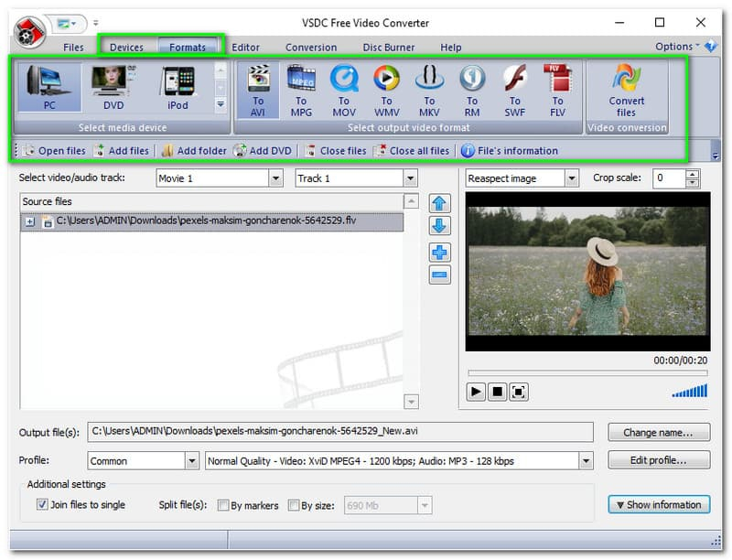This screenshot has width=732, height=560.
Task: Click the Convert files icon
Action: tap(626, 91)
